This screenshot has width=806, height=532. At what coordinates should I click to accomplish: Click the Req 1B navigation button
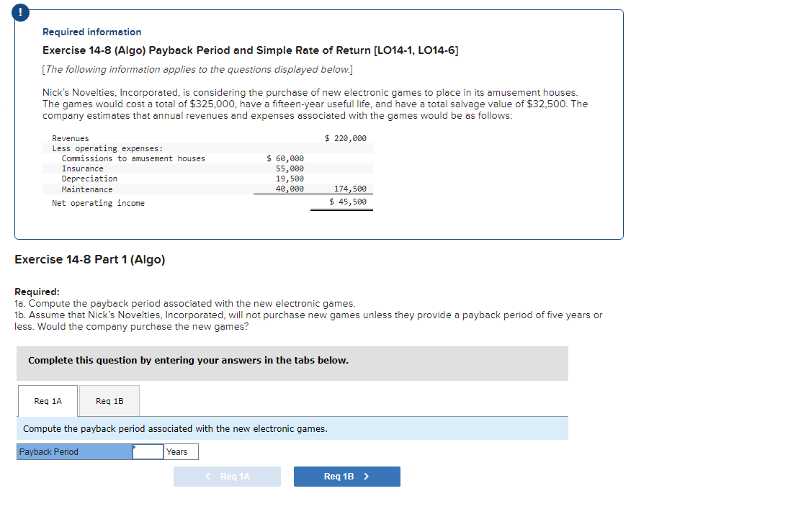346,476
